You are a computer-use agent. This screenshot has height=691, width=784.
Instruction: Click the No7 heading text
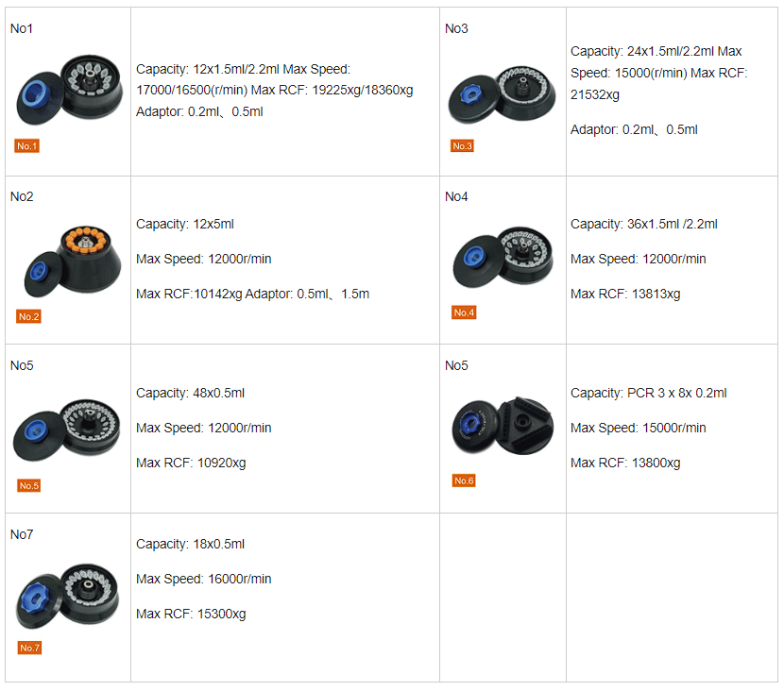pyautogui.click(x=22, y=534)
